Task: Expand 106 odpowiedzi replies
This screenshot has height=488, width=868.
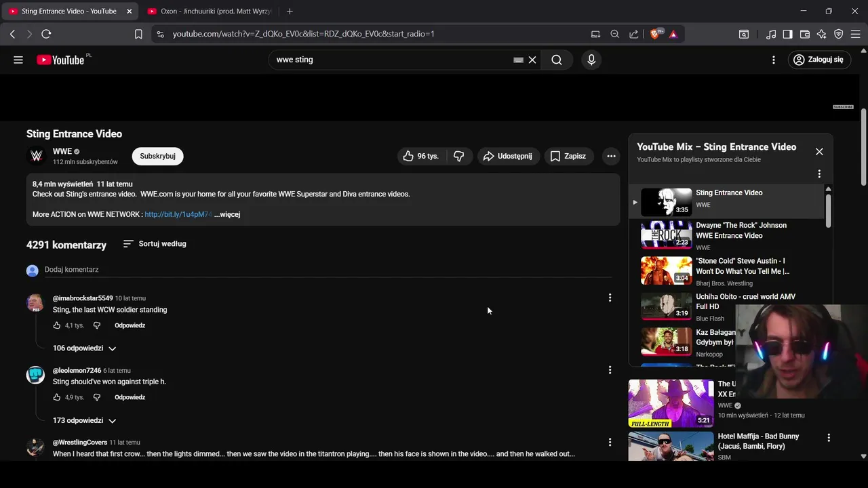Action: tap(85, 348)
